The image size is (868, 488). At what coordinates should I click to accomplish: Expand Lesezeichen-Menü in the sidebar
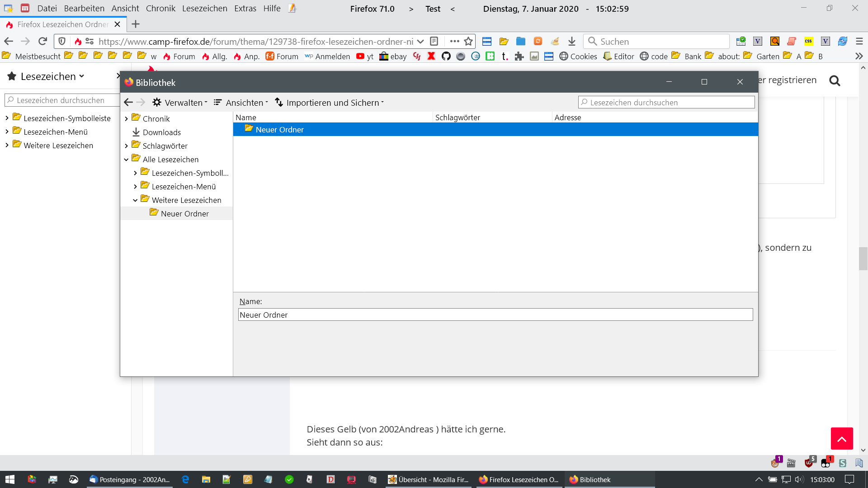[7, 132]
